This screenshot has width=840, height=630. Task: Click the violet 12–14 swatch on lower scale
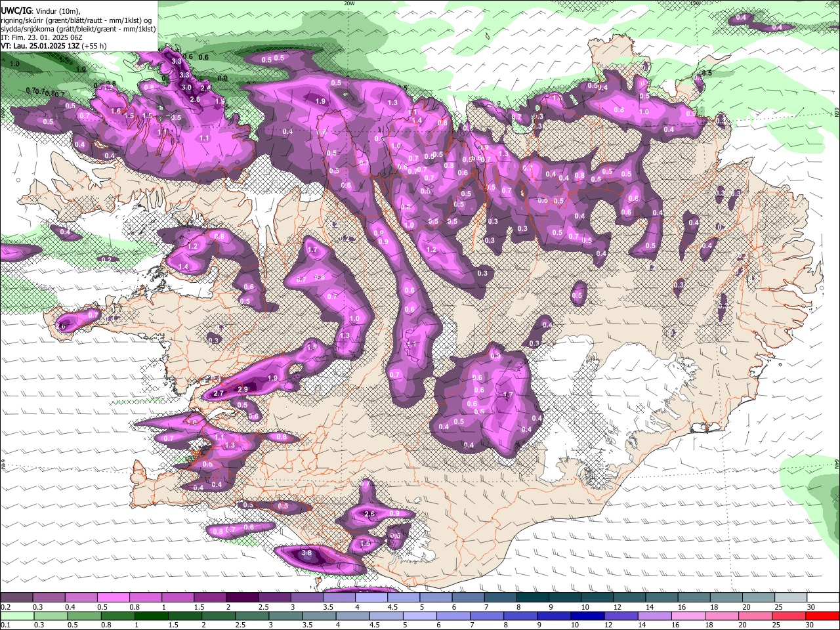(621, 616)
